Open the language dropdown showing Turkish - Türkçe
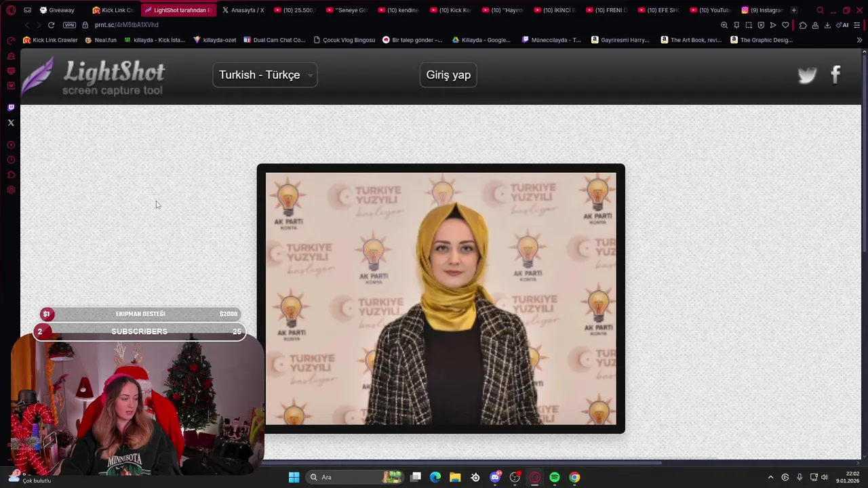This screenshot has width=868, height=488. coord(265,75)
